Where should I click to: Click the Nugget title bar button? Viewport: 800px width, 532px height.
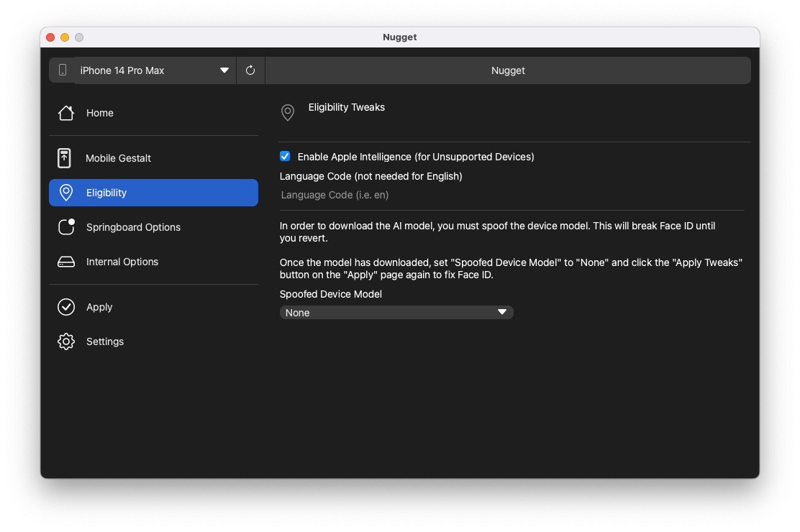(x=508, y=70)
